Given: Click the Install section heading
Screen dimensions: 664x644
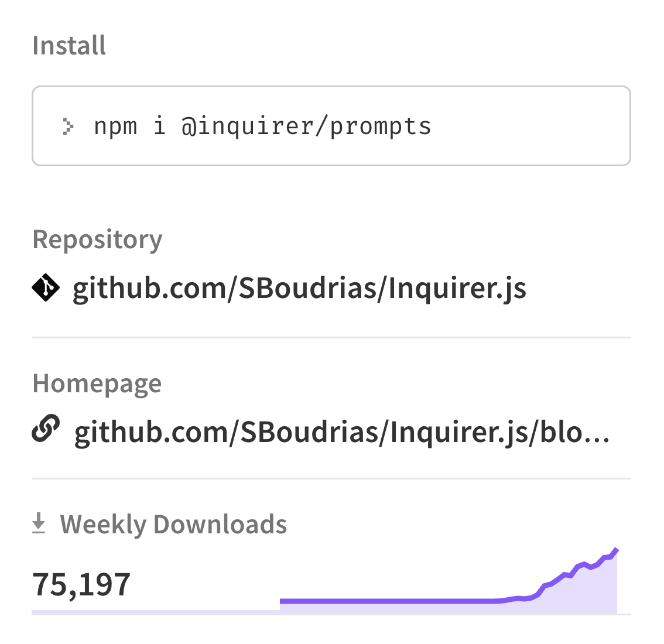Looking at the screenshot, I should 69,45.
